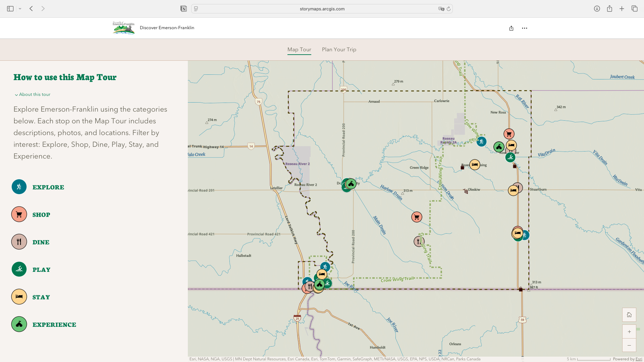Toggle the Safari sidebar panel button
Image resolution: width=644 pixels, height=362 pixels.
[x=10, y=9]
